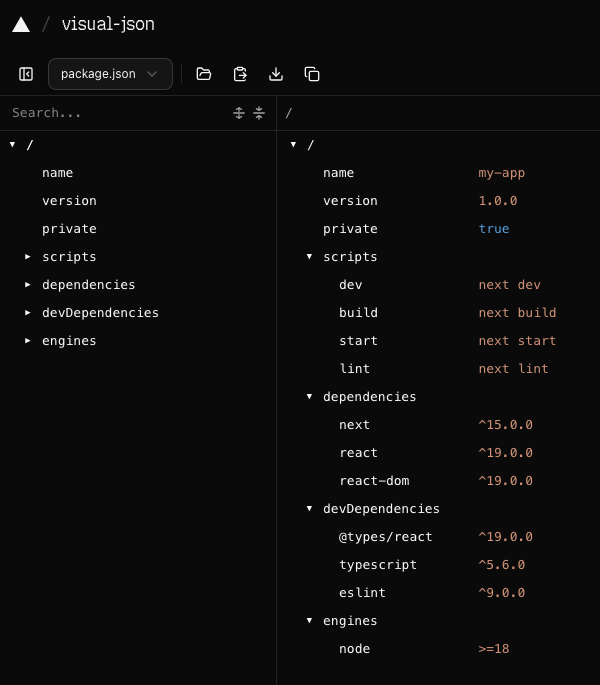Select the next dependency key

point(354,425)
